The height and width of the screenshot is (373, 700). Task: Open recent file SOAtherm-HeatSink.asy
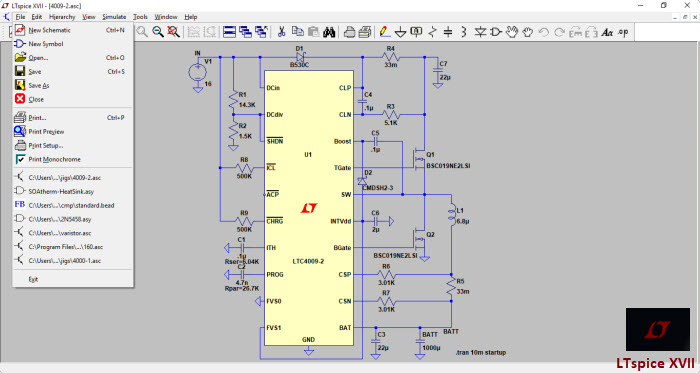point(73,191)
